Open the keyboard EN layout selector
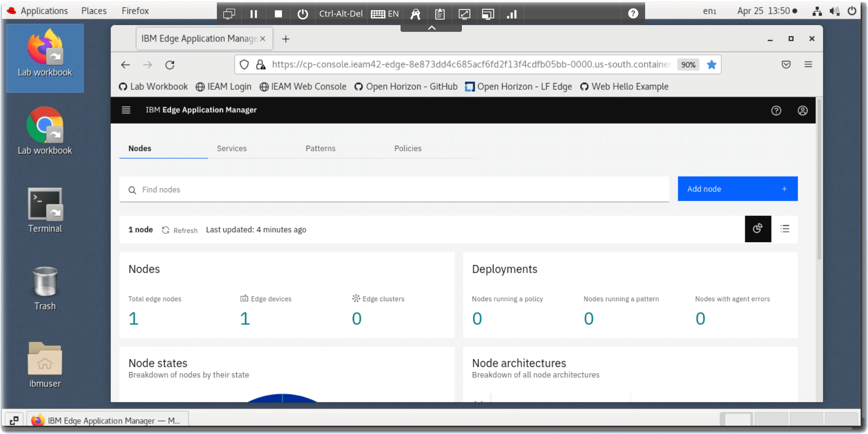The image size is (868, 434). tap(385, 14)
